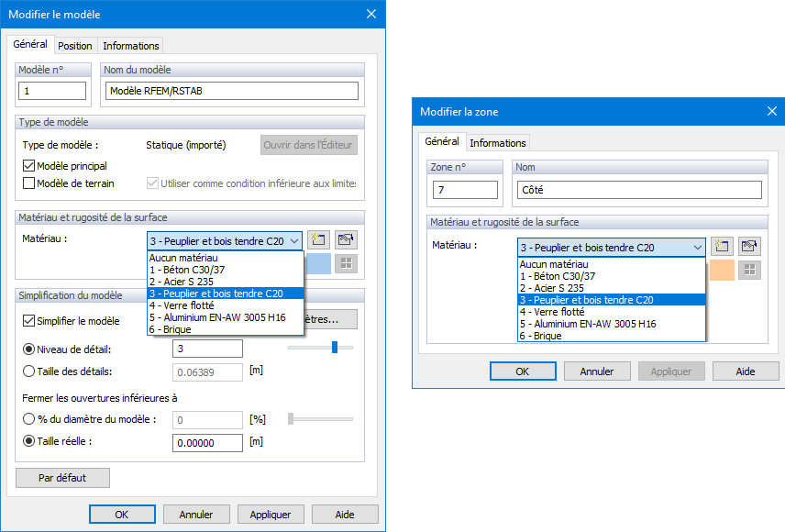Close the Modifier le modèle dialog
Viewport: 785px width, 532px height.
click(371, 14)
